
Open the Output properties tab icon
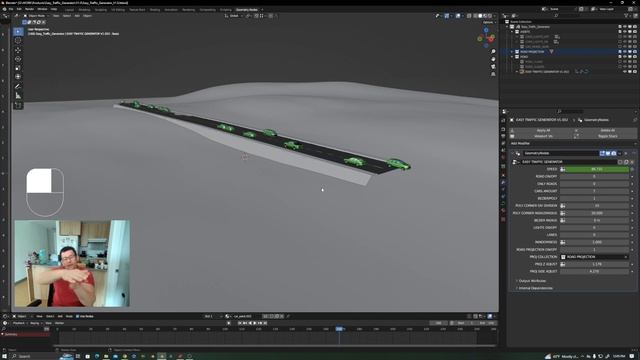coord(503,136)
